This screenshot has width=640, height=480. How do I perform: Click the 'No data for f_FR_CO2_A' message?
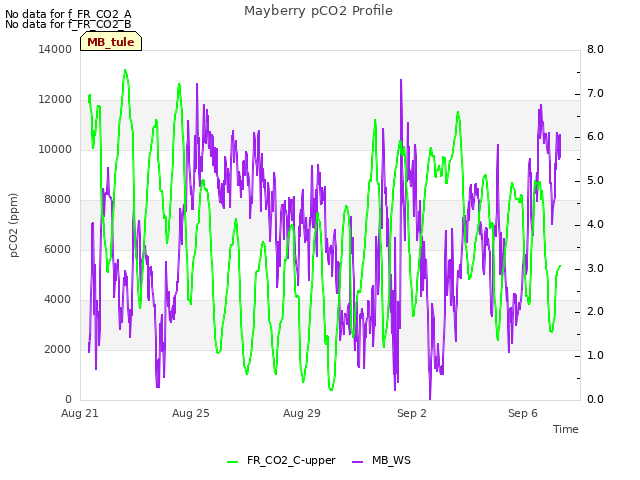click(68, 14)
